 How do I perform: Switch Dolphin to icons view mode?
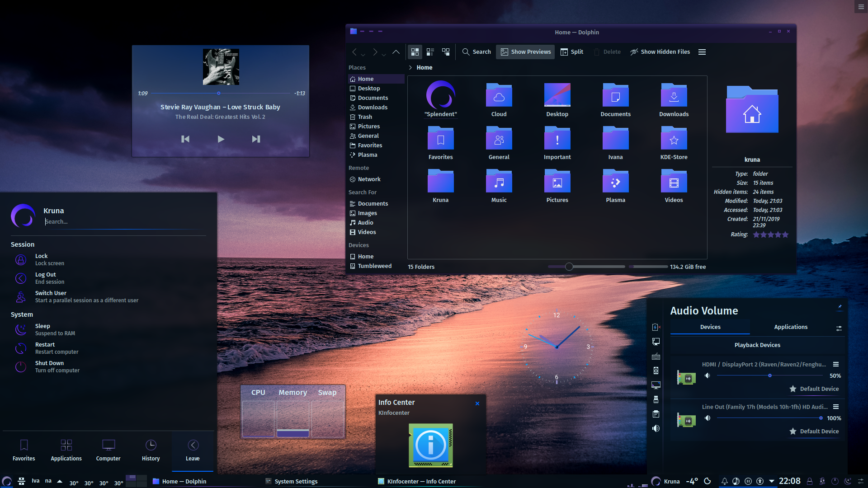point(415,52)
